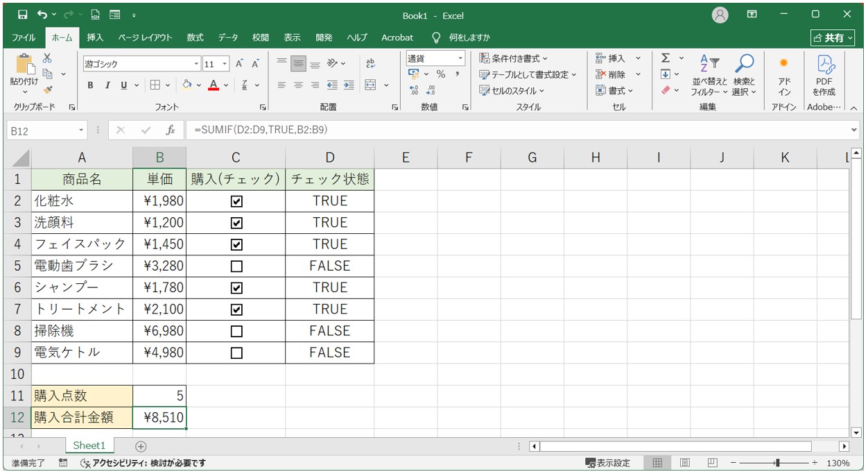868x474 pixels.
Task: Check the 掃除機 purchase checkbox
Action: (x=236, y=331)
